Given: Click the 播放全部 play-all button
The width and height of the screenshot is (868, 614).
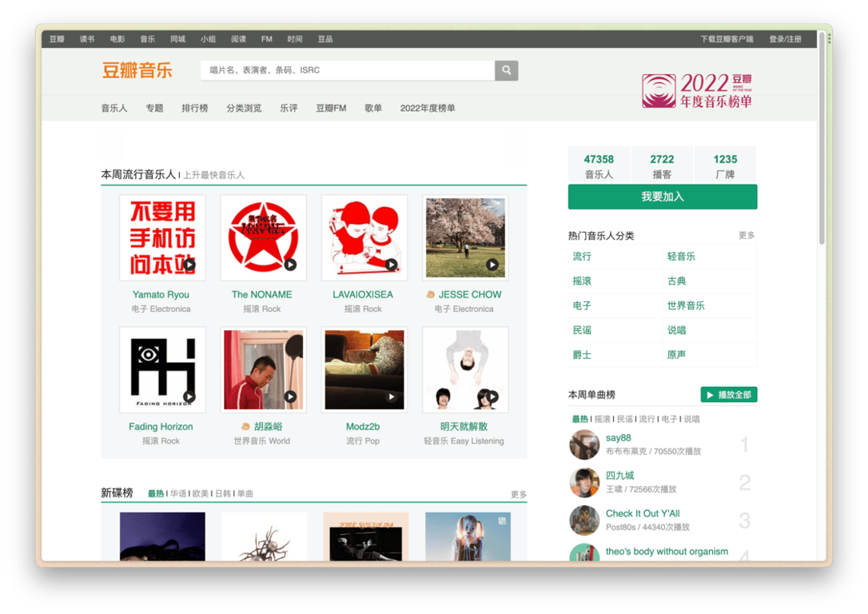Looking at the screenshot, I should tap(728, 395).
